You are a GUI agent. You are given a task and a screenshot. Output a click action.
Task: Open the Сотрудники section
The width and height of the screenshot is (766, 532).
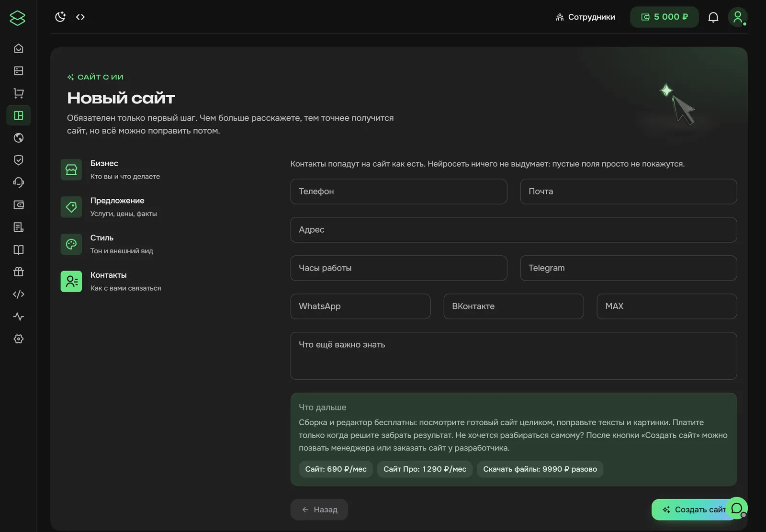586,17
